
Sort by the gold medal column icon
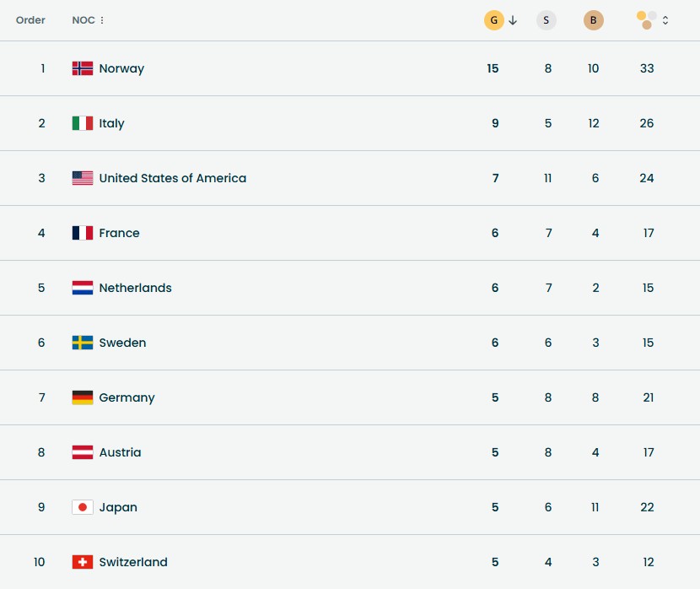pos(493,20)
